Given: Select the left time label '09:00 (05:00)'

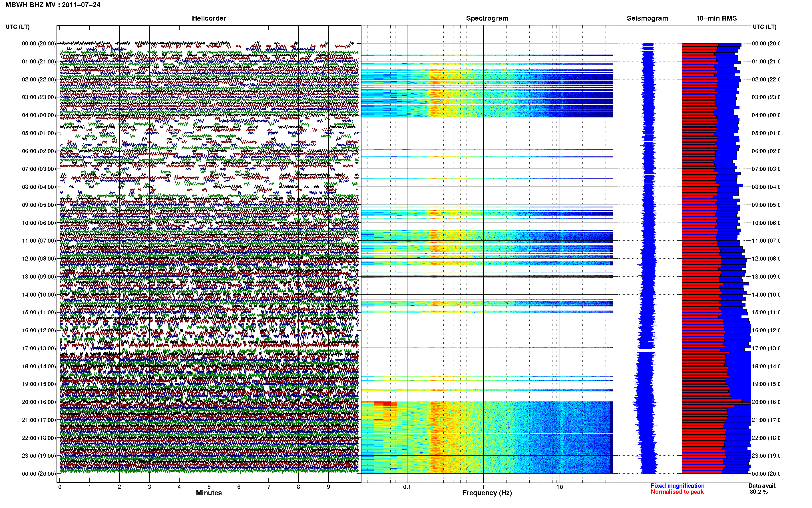Looking at the screenshot, I should pos(39,205).
